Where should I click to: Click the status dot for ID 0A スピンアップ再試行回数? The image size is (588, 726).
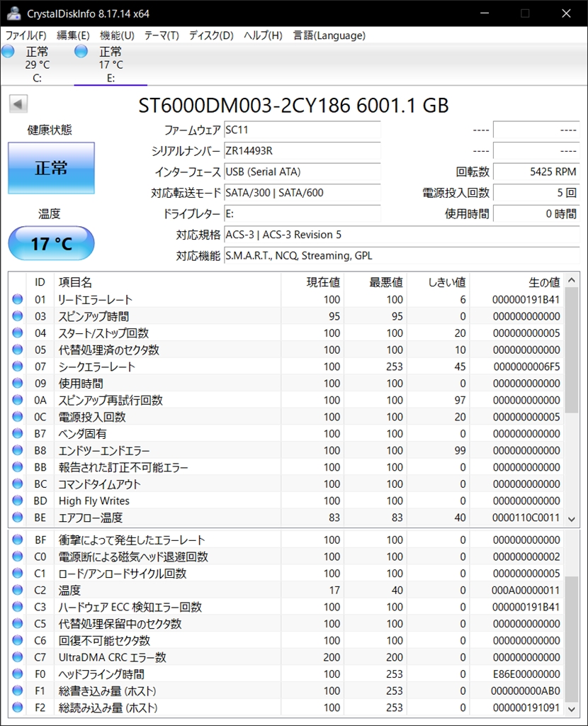[x=18, y=400]
